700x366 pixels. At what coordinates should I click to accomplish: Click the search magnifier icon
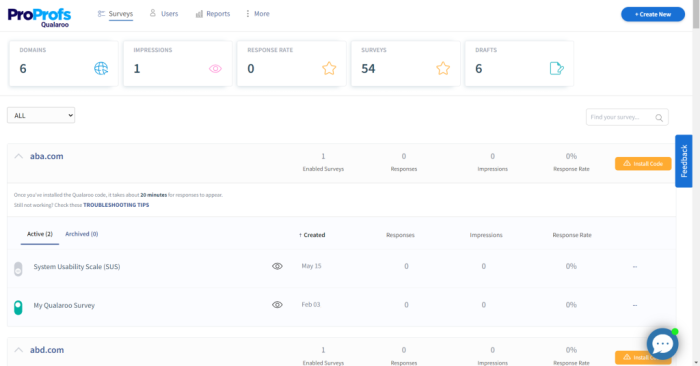659,118
